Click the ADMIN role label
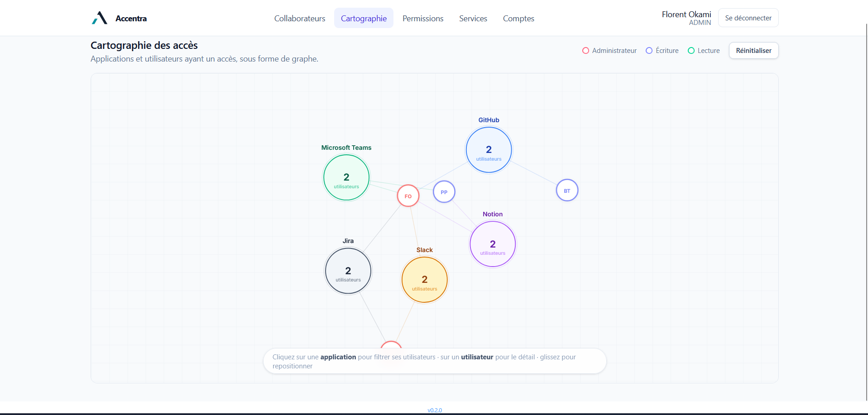868x415 pixels. tap(700, 23)
